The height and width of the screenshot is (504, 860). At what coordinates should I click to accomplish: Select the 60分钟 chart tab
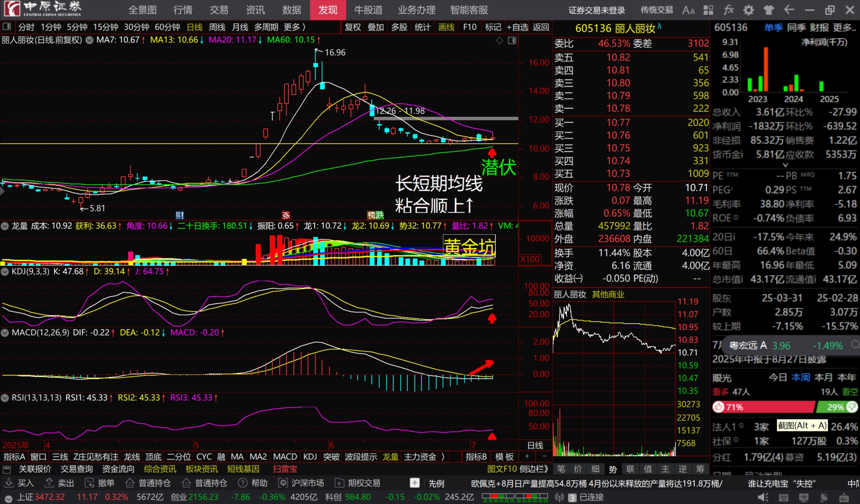click(x=168, y=27)
